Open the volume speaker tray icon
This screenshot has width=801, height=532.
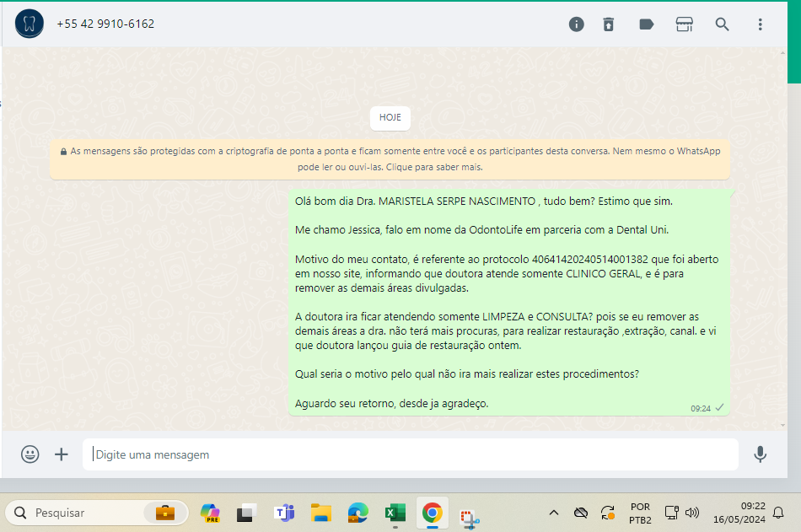[x=692, y=513]
